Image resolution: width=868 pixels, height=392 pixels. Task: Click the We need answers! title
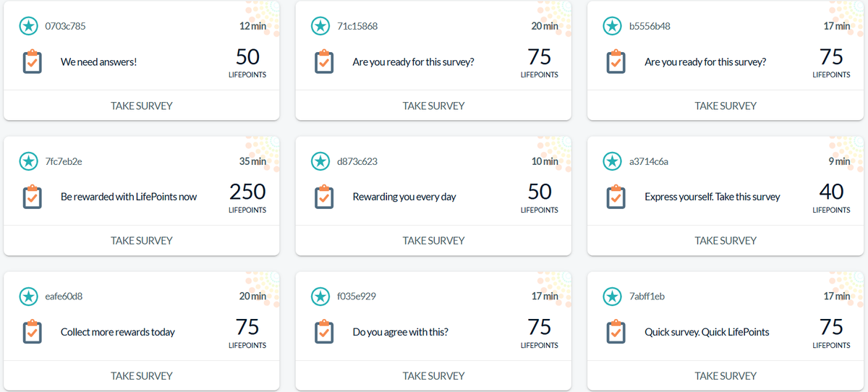(x=99, y=62)
